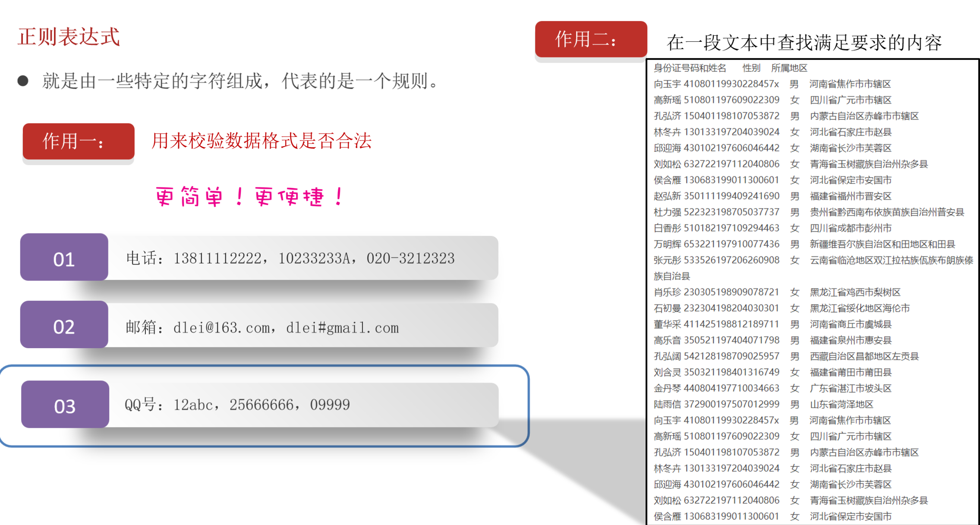Click the first 向玉宇 record line
This screenshot has width=980, height=525.
pos(772,84)
